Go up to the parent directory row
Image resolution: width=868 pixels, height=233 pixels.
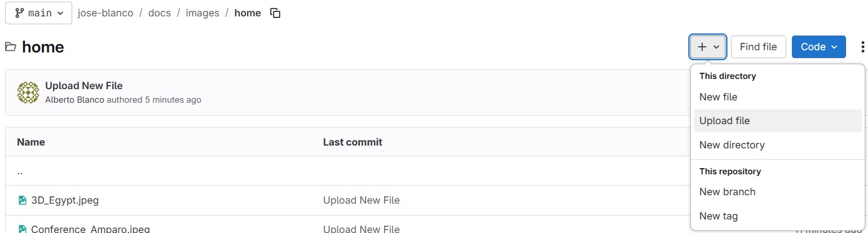[20, 172]
